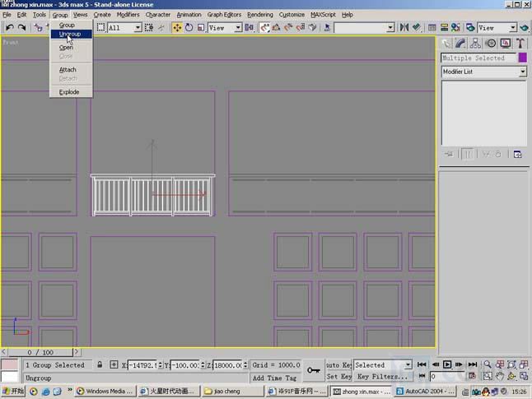Toggle the Selection Lock padlock

[100, 364]
